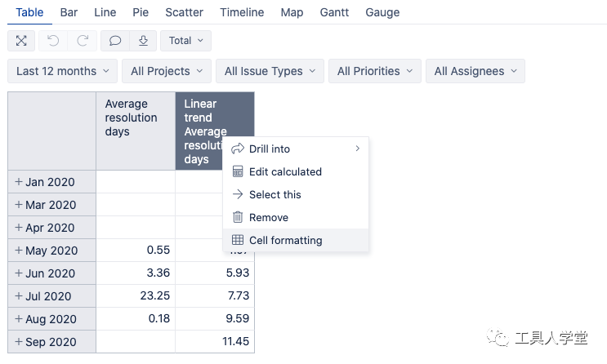Viewport: 607px width, 364px height.
Task: Open the Total dropdown
Action: click(x=185, y=41)
